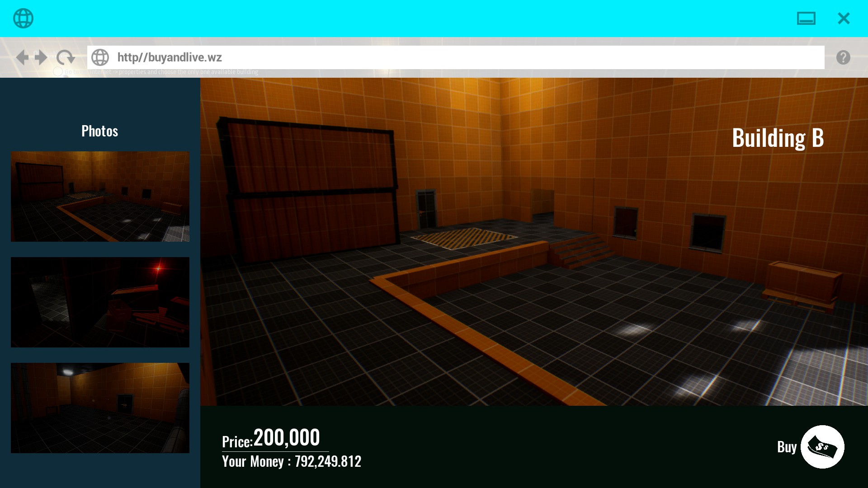Click the Building B title
Screen dimensions: 868x488
[778, 138]
